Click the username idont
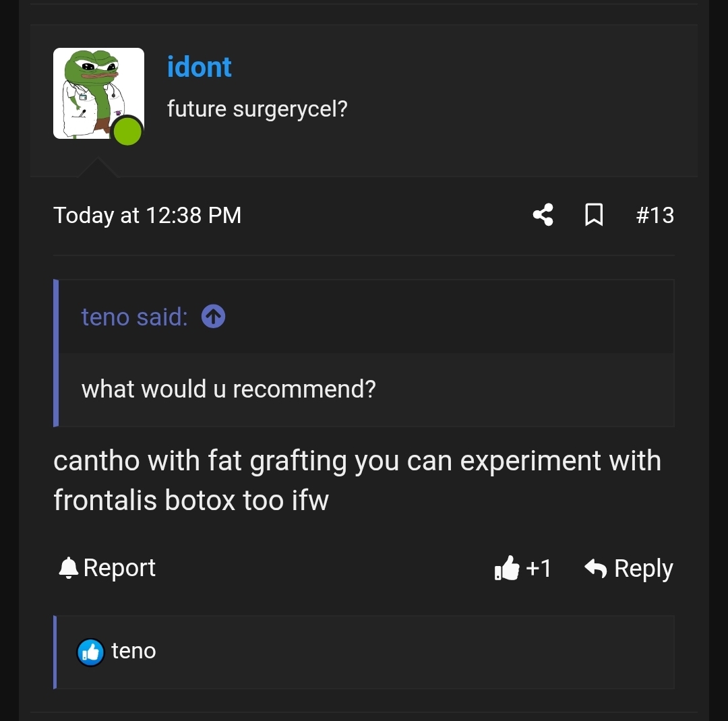 199,67
